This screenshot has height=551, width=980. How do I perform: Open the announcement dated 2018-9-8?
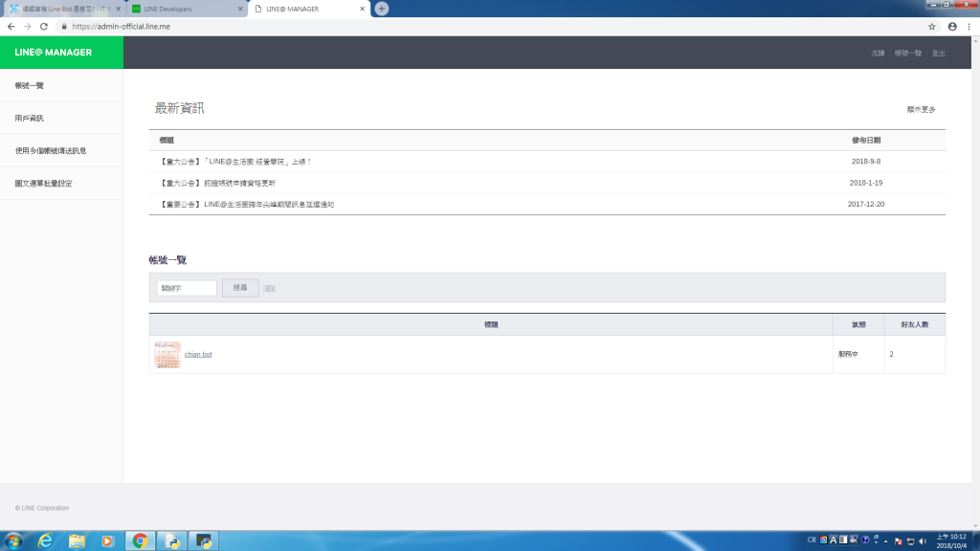click(235, 161)
